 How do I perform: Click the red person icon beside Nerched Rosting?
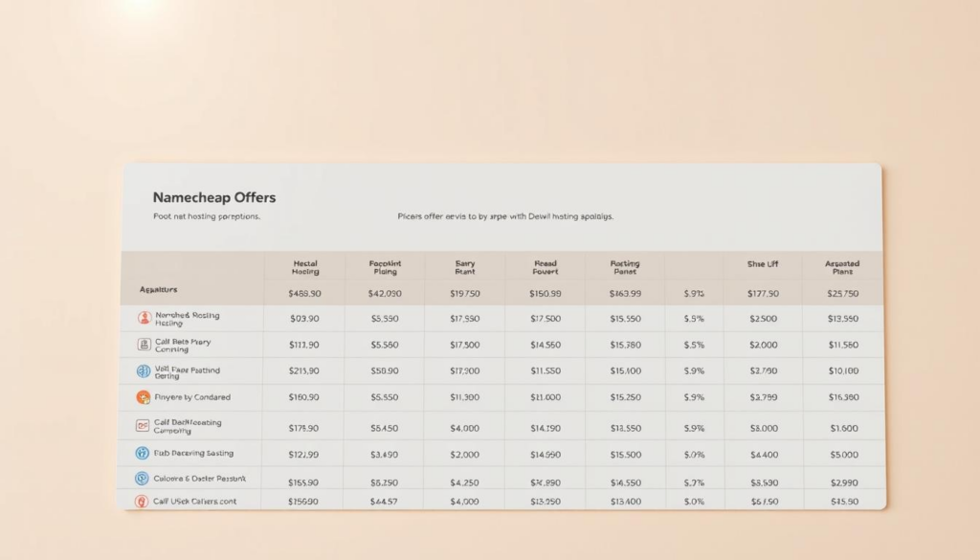[145, 318]
